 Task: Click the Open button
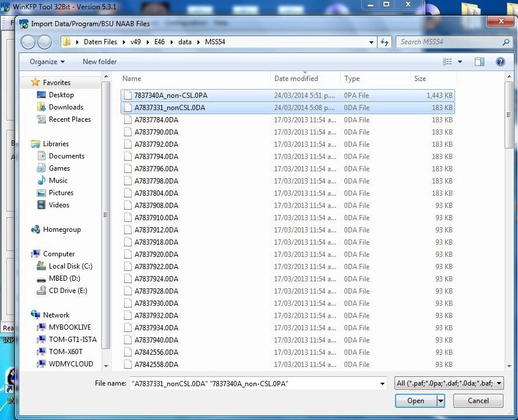[415, 401]
